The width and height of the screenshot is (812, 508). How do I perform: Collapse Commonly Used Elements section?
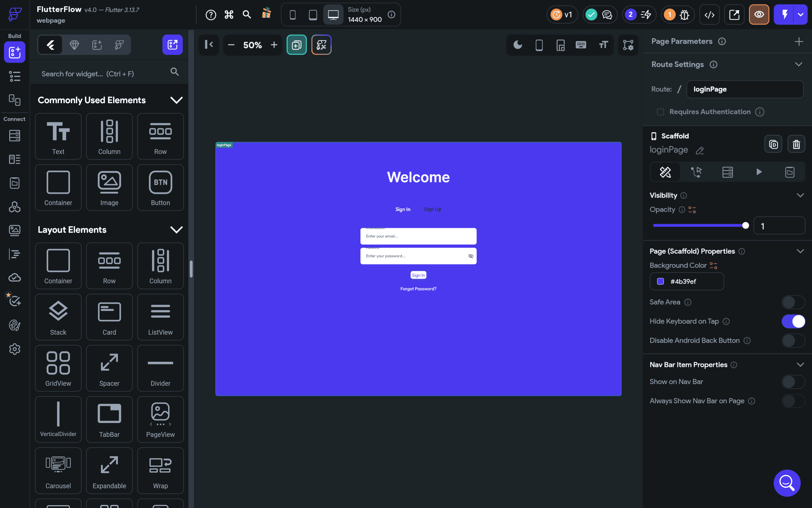click(176, 100)
